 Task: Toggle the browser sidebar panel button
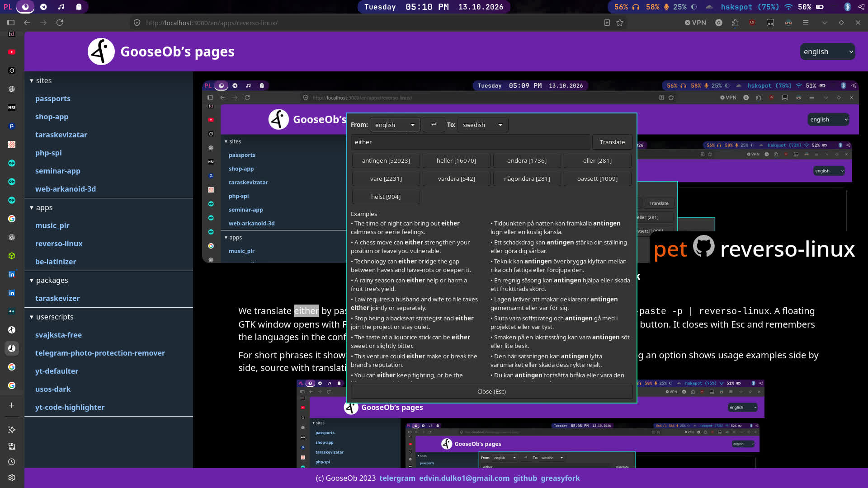coord(11,23)
